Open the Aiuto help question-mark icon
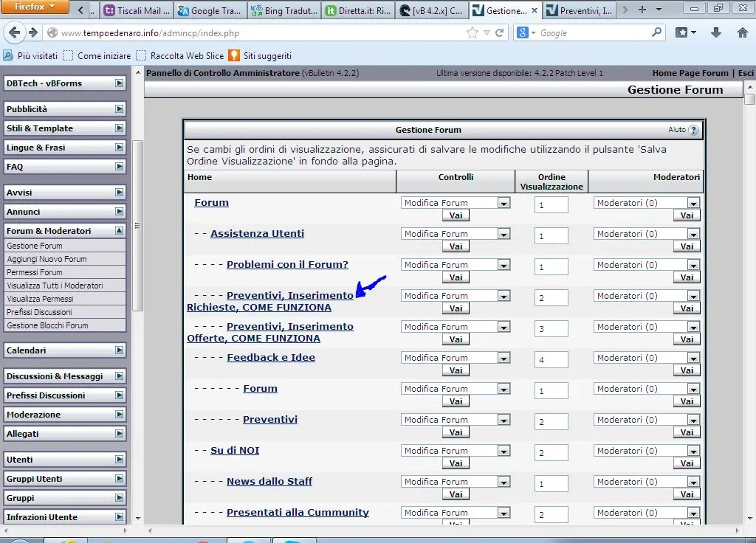 pos(693,130)
